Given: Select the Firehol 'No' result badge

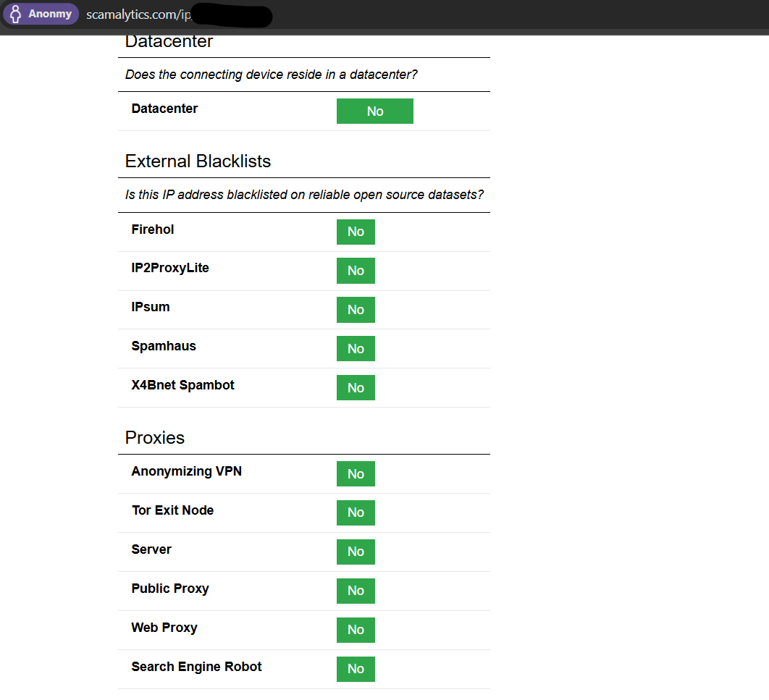Looking at the screenshot, I should point(356,232).
